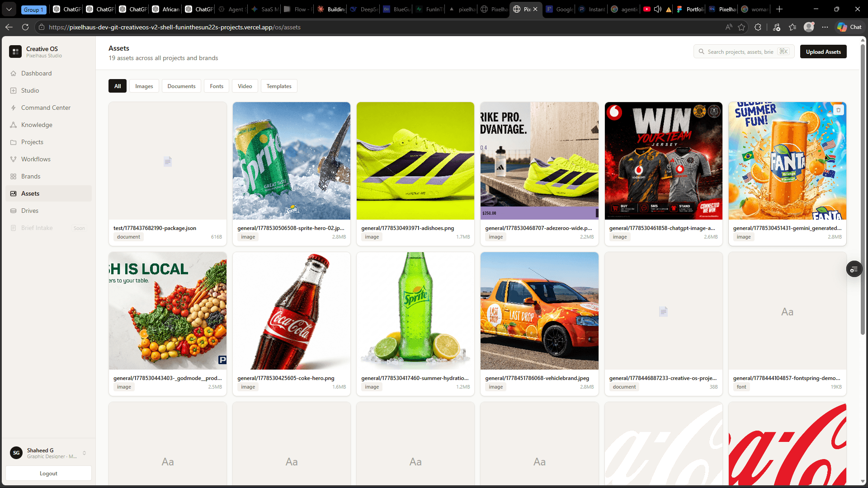Image resolution: width=868 pixels, height=488 pixels.
Task: Select Assets in the sidebar
Action: pos(48,193)
